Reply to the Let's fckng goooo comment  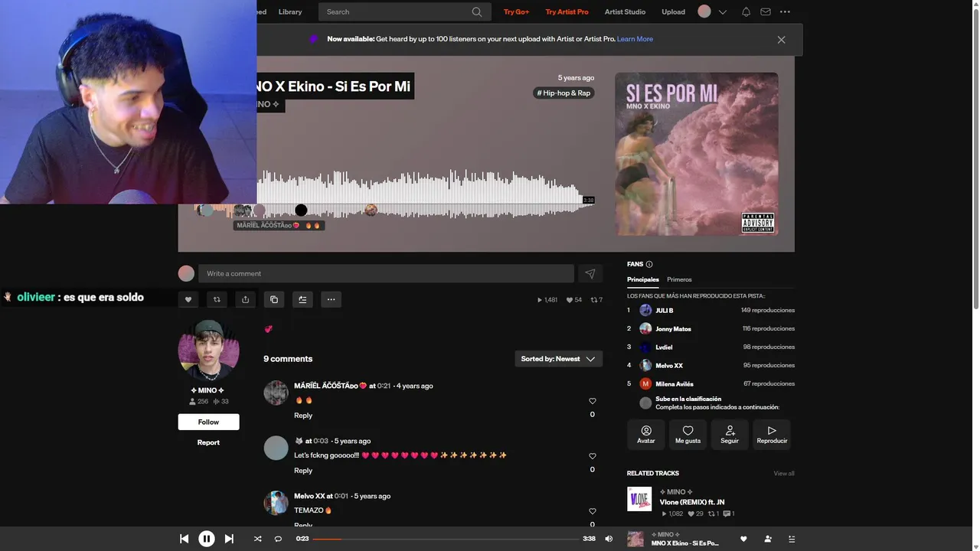pyautogui.click(x=303, y=471)
